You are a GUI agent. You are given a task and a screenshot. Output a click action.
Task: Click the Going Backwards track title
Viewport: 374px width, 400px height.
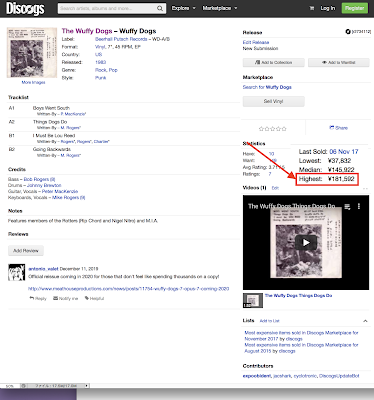click(51, 149)
